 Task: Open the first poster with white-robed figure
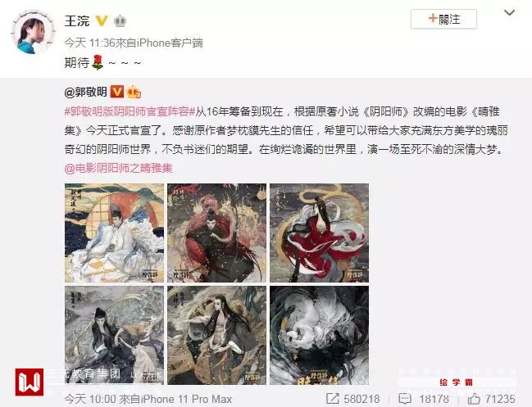[x=114, y=233]
